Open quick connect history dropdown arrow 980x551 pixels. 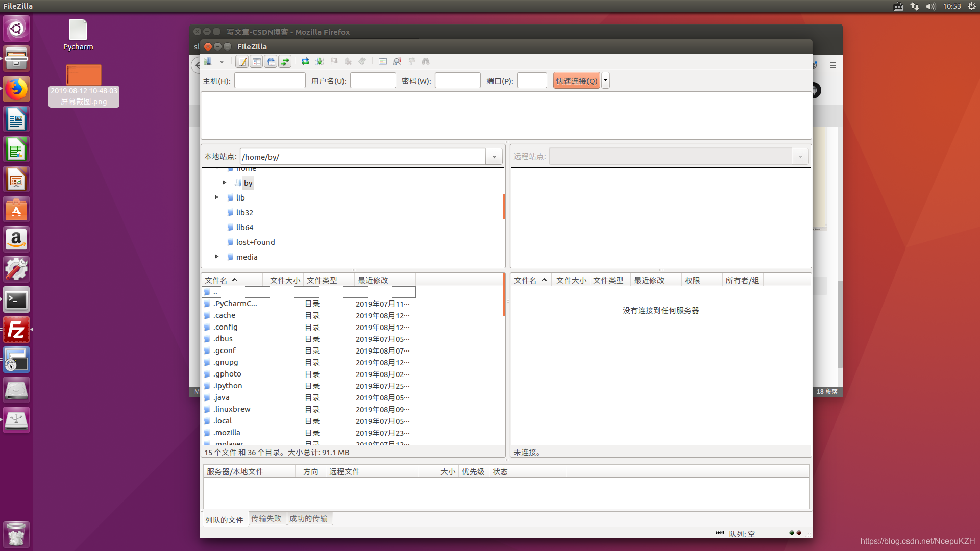pos(605,81)
